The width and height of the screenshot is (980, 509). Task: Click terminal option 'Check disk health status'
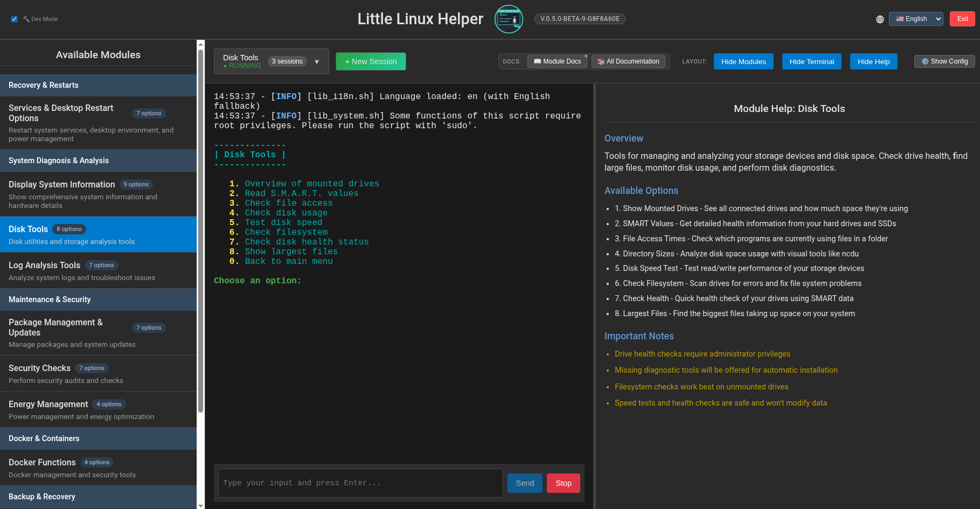tap(307, 242)
